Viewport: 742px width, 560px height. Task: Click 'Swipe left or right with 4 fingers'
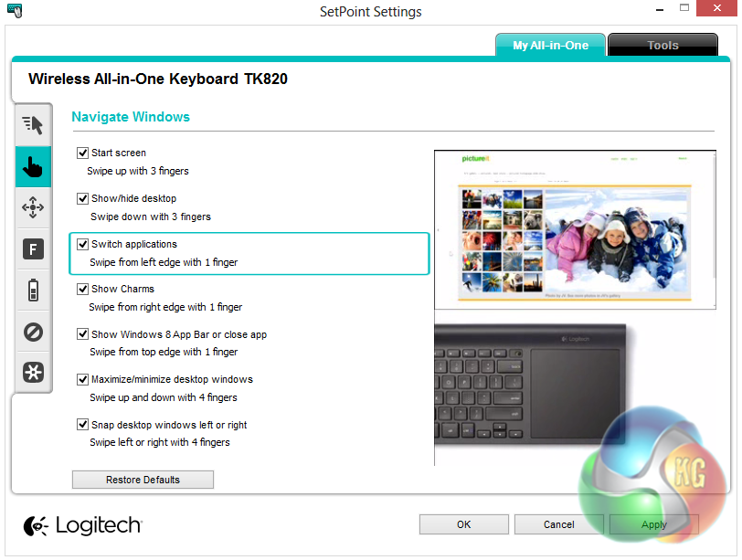tap(160, 442)
